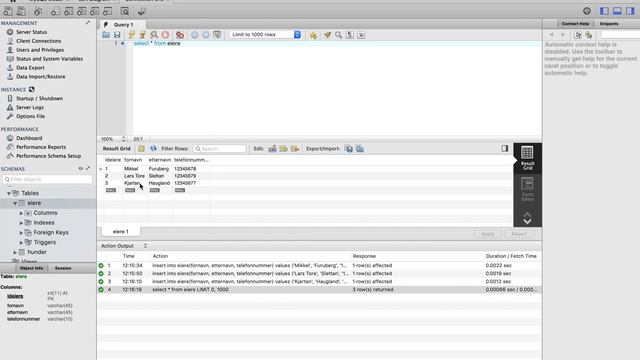
Task: Toggle autocommit mode
Action: click(217, 35)
